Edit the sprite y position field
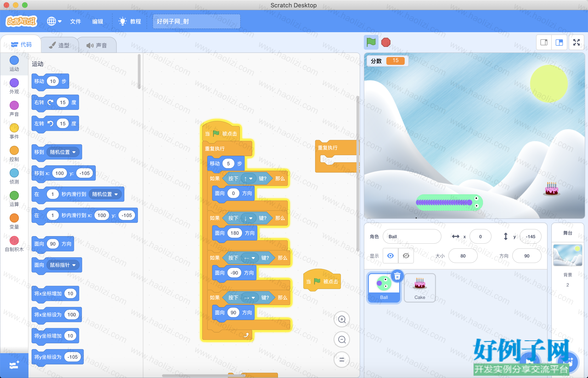Viewport: 588px width, 378px height. 530,236
